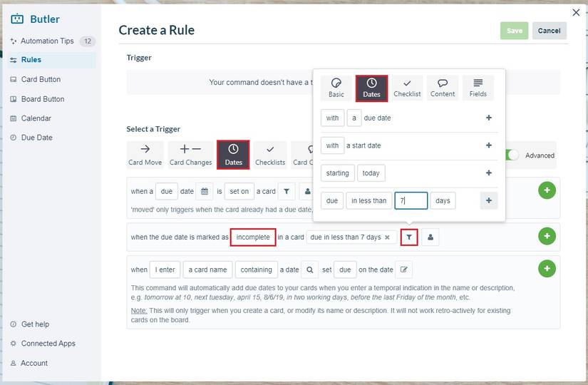
Task: Close the Butler dialog
Action: (x=576, y=12)
